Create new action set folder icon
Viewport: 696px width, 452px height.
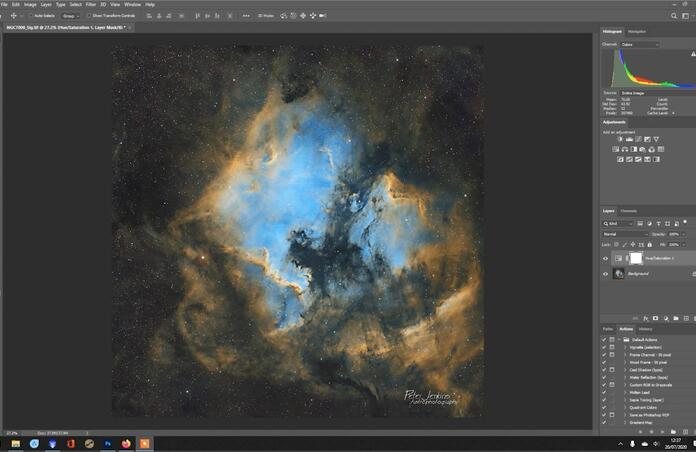coord(673,432)
